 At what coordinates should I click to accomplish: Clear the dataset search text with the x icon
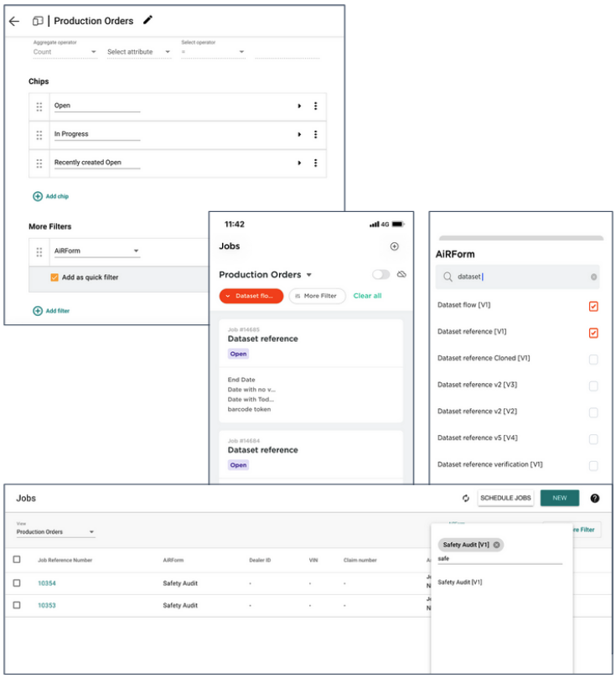(594, 277)
